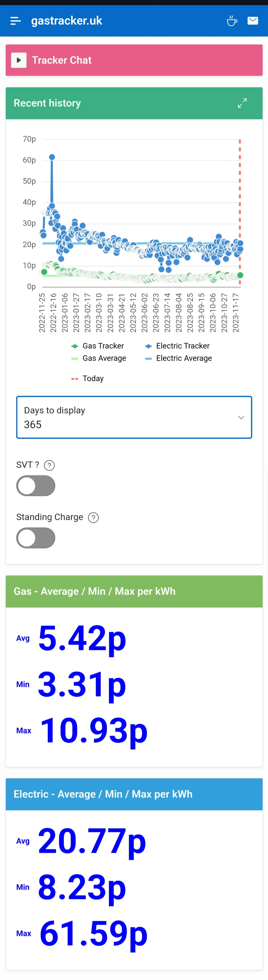
Task: Click the SVT help question icon
Action: coord(49,465)
